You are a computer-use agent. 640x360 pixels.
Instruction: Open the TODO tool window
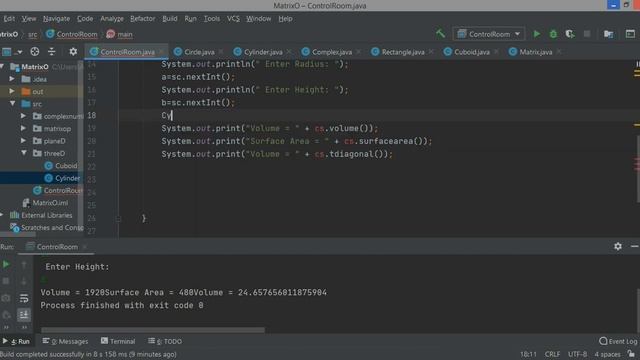coord(165,341)
